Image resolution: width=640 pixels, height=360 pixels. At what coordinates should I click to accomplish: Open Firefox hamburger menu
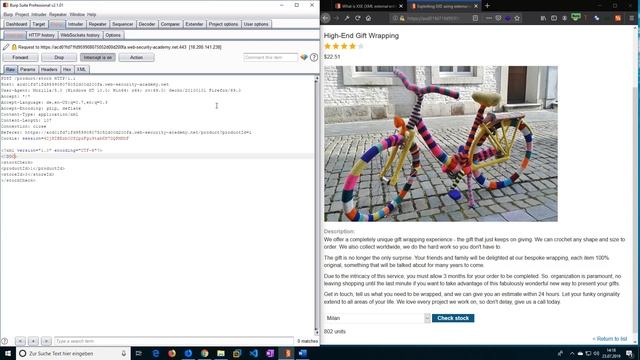click(x=631, y=18)
